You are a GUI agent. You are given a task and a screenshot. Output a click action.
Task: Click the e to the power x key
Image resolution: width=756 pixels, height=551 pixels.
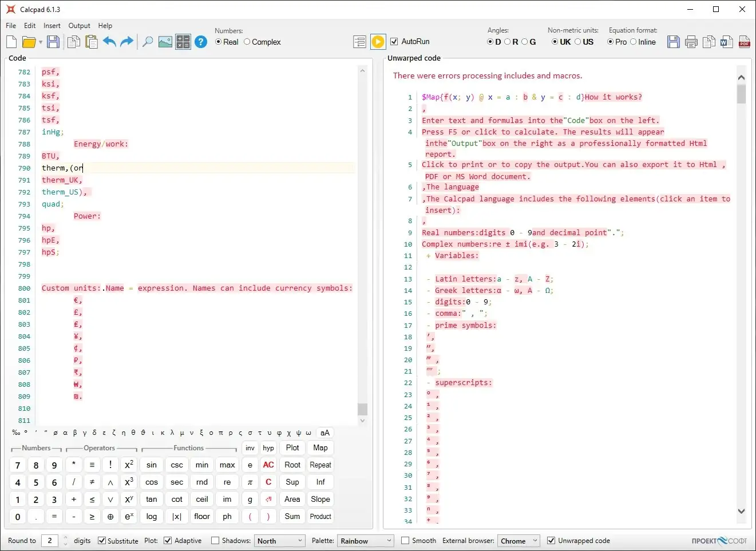click(x=129, y=517)
